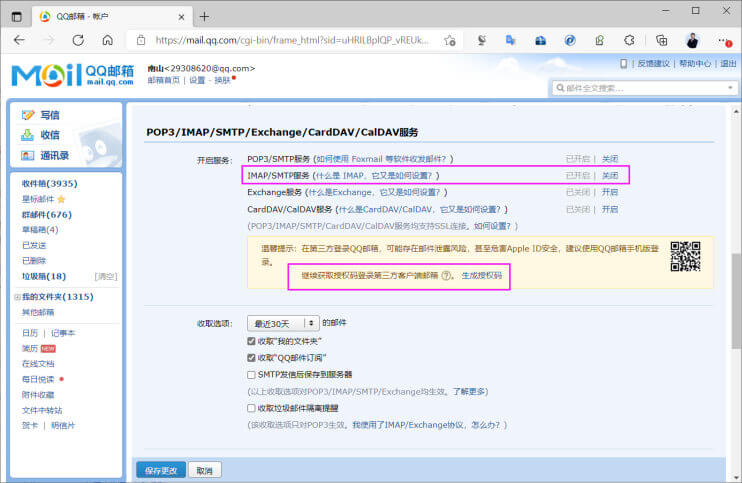Open 已发送 folder

(34, 245)
